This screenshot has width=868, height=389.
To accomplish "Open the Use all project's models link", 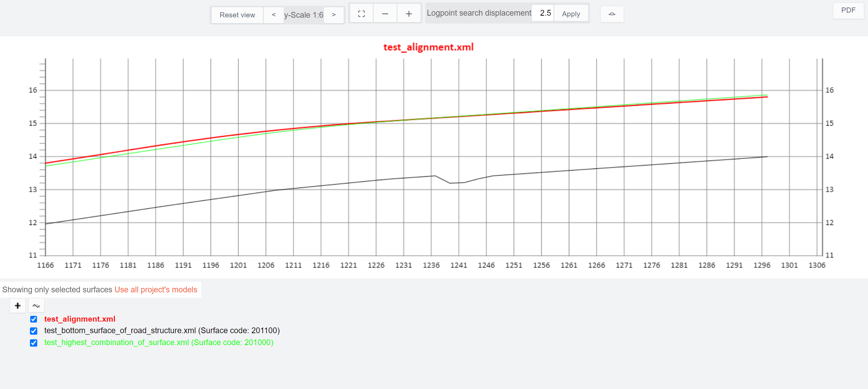I will pos(155,290).
